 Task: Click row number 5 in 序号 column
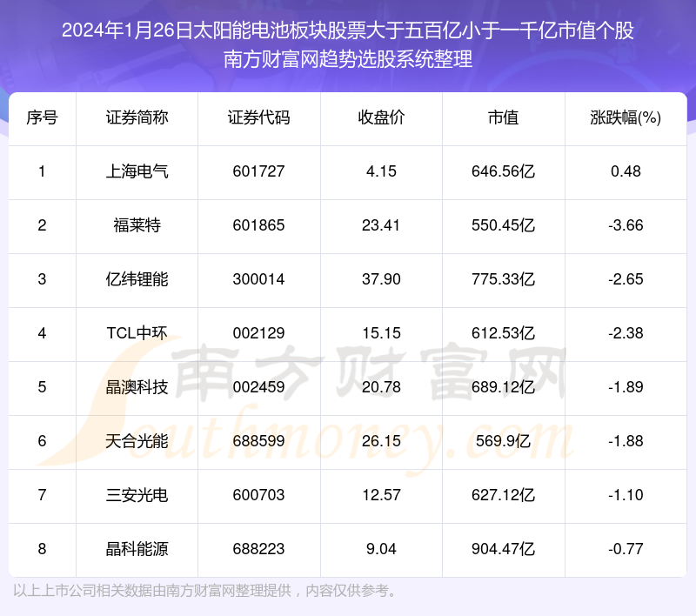point(42,387)
